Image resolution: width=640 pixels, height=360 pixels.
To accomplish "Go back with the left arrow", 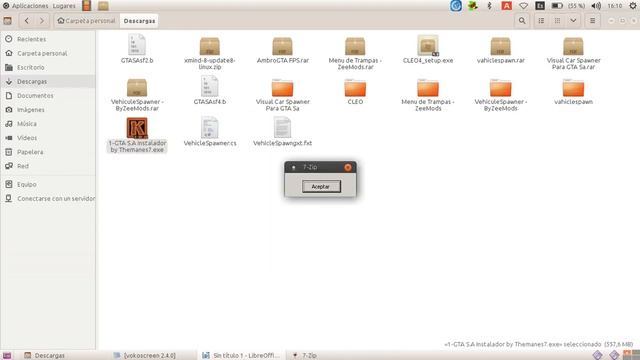I will coord(27,21).
